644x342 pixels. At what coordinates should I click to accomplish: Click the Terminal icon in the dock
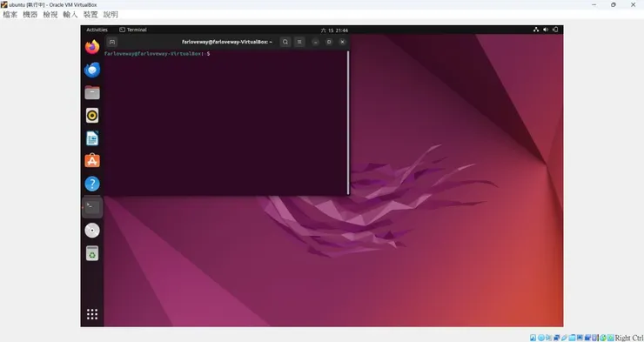[x=92, y=207]
